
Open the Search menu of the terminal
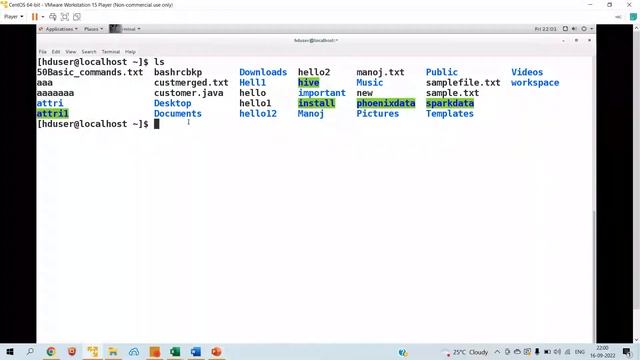click(x=89, y=52)
